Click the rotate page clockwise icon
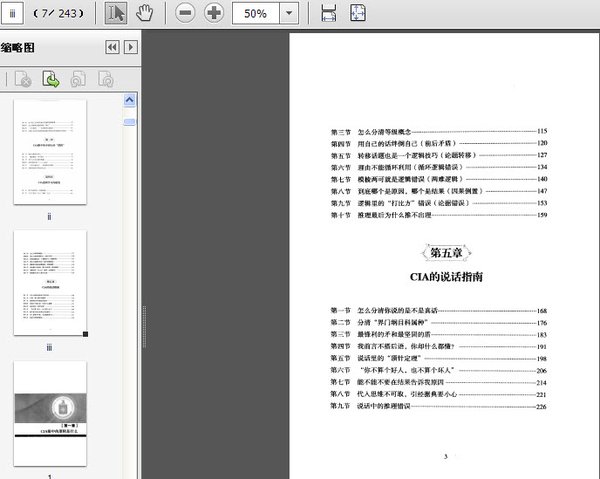The height and width of the screenshot is (479, 600). tap(106, 79)
